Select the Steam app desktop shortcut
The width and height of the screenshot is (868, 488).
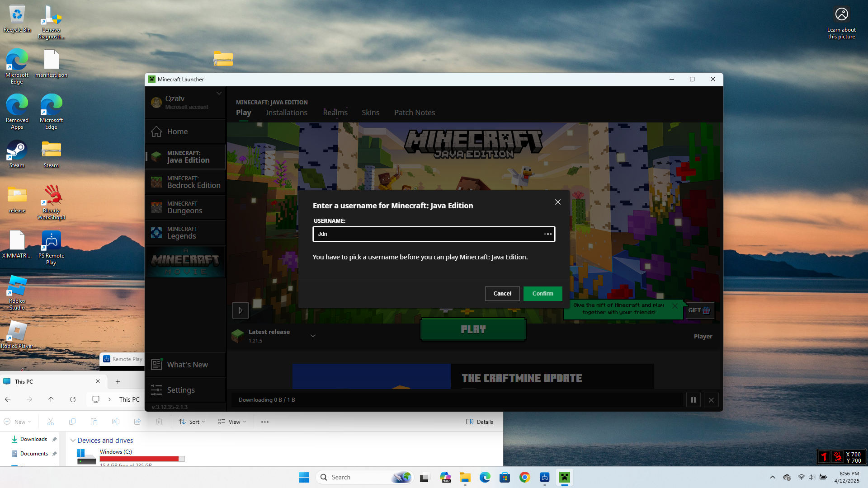point(17,154)
